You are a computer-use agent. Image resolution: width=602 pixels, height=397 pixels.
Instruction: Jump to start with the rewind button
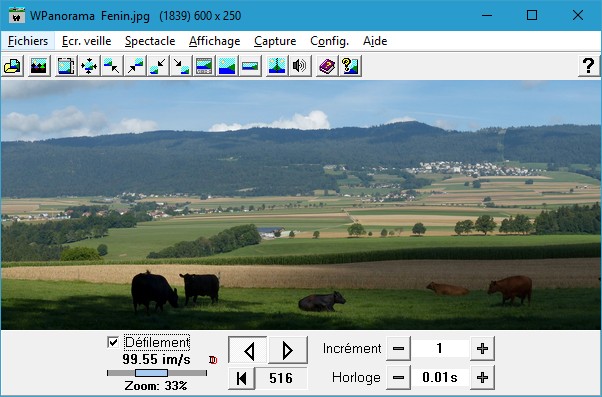click(x=241, y=378)
